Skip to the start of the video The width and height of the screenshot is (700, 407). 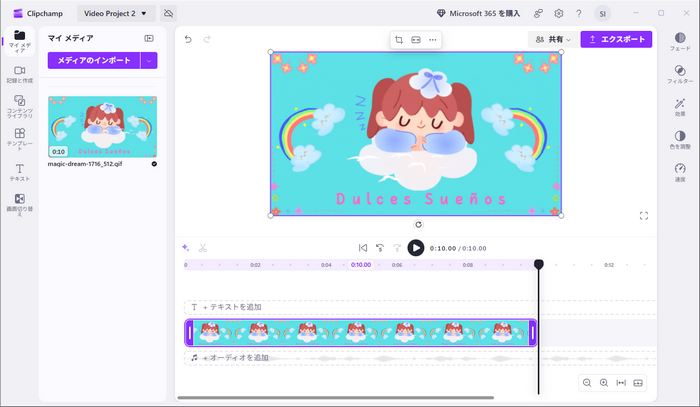363,248
